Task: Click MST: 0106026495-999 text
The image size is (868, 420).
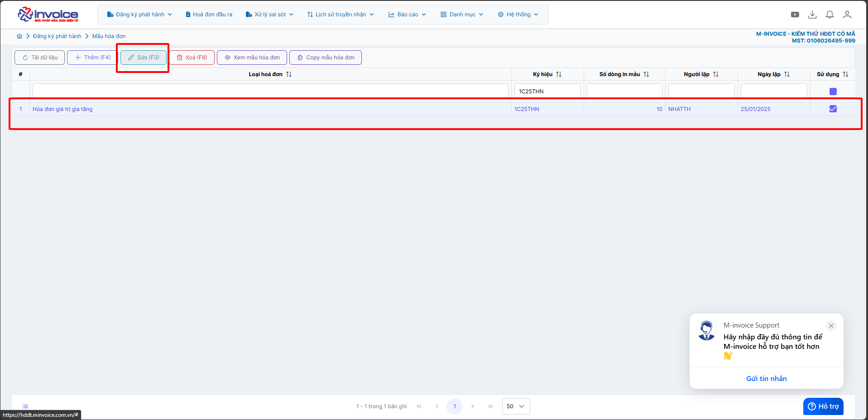Action: pyautogui.click(x=824, y=41)
